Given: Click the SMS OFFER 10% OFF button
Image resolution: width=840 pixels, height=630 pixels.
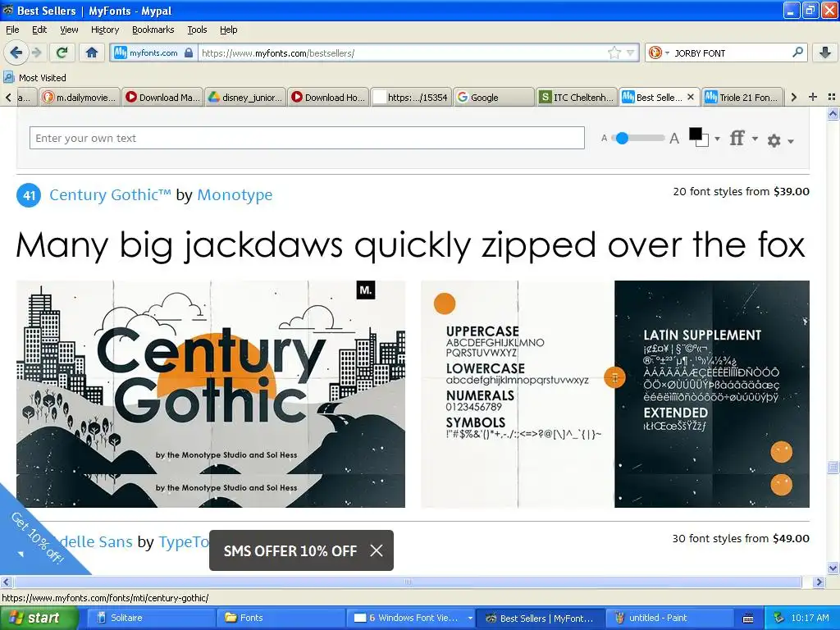Looking at the screenshot, I should (x=290, y=550).
